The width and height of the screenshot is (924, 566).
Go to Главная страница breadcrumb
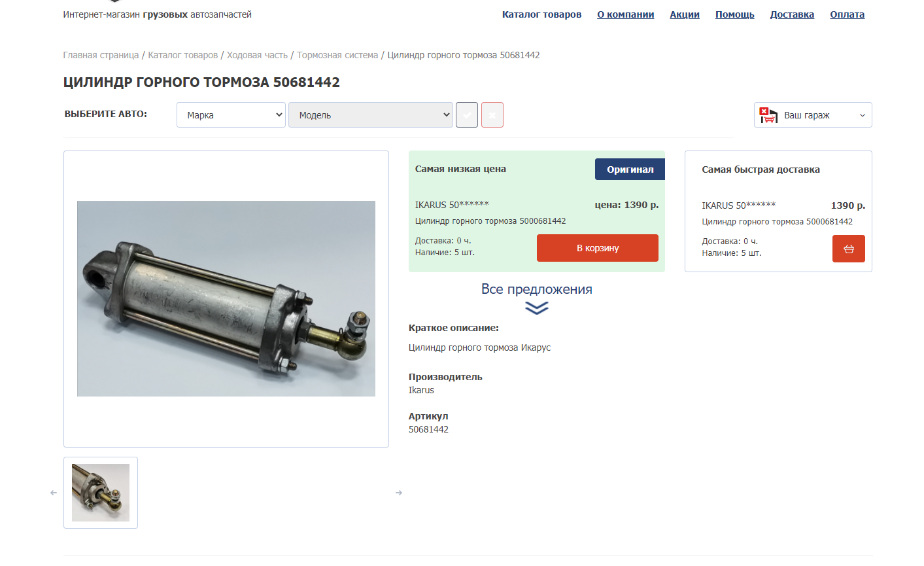click(x=101, y=55)
